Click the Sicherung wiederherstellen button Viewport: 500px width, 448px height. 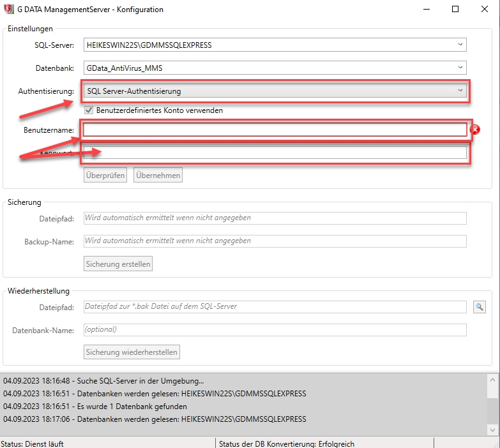(132, 352)
